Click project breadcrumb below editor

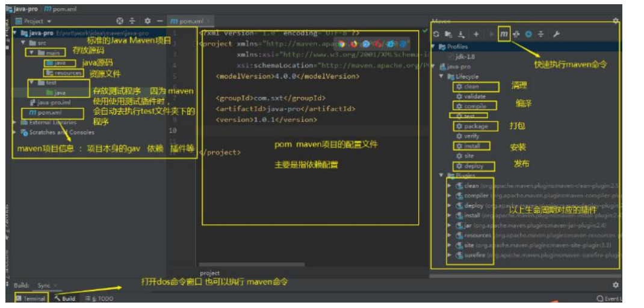tap(209, 273)
